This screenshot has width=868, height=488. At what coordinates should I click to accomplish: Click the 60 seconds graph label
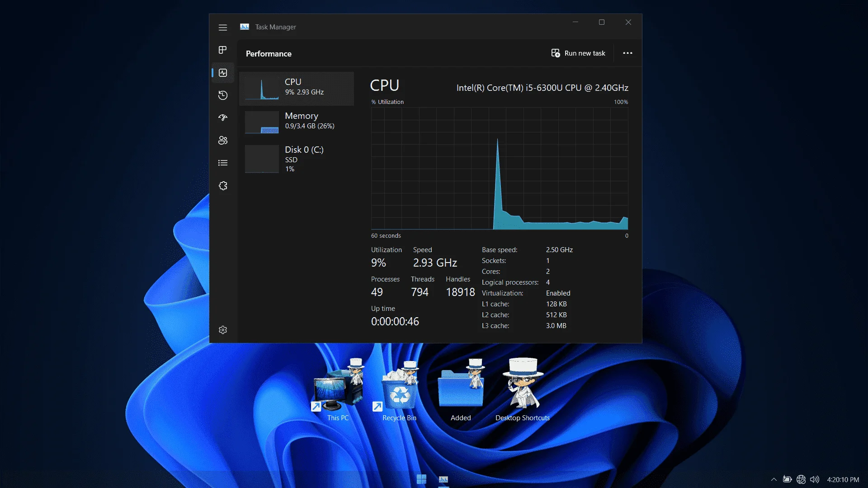386,236
